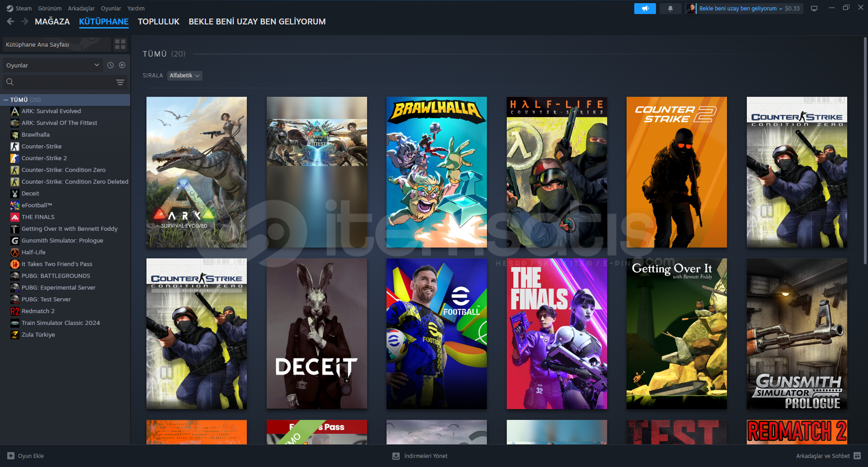Open the Half-Life Counter-Strike cover thumbnail
868x467 pixels.
point(557,172)
